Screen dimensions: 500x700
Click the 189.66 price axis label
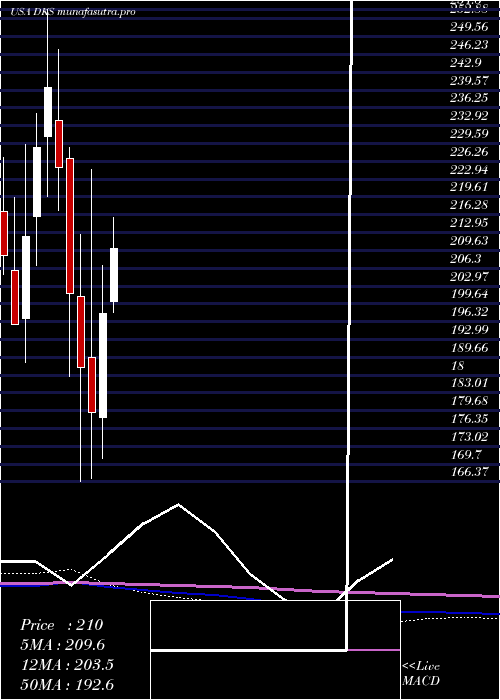469,348
